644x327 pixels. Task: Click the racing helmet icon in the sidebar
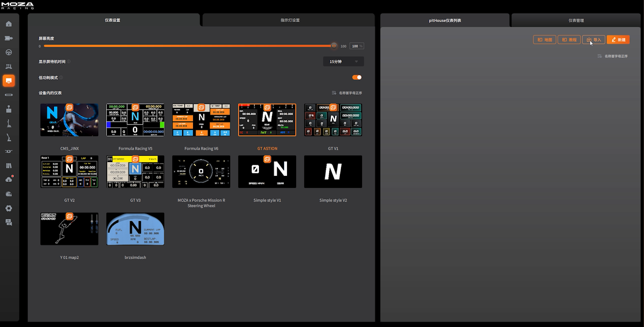[9, 194]
